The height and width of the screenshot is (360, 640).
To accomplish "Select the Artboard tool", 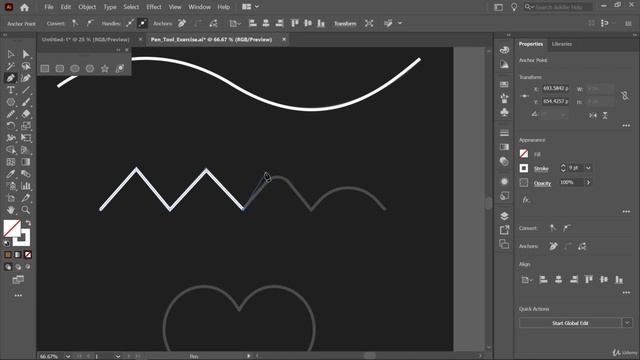I will pos(11,198).
